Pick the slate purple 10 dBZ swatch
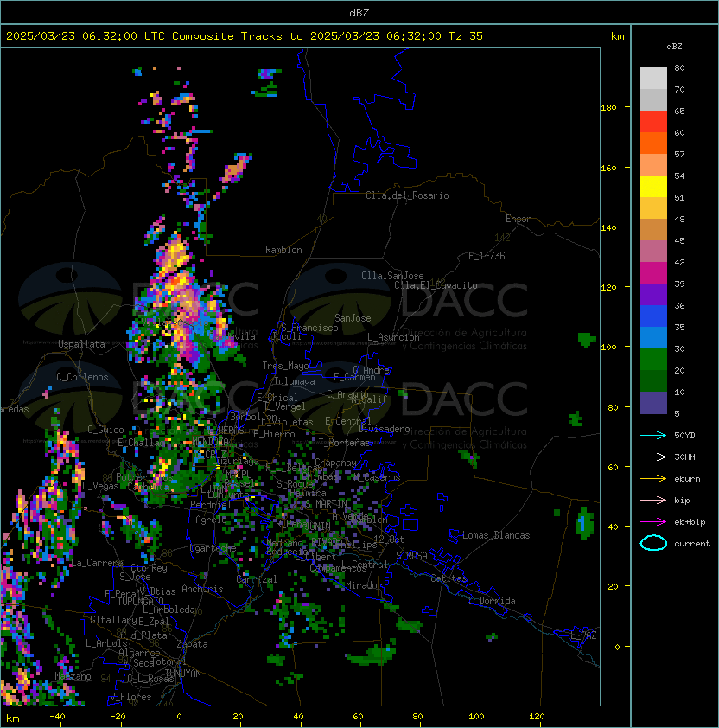This screenshot has height=728, width=719. 653,403
